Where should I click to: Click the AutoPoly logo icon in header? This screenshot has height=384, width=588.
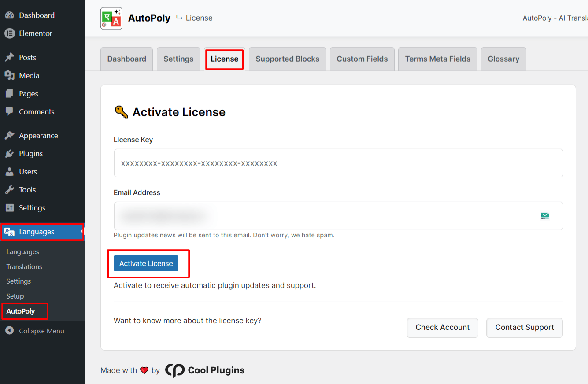coord(111,18)
